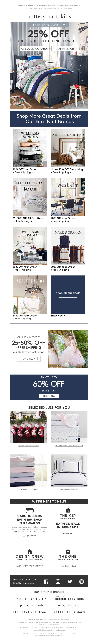Screen dimensions: 98x644
Task: Click JOIN NOW under The Key rewards
Action: 68,534
